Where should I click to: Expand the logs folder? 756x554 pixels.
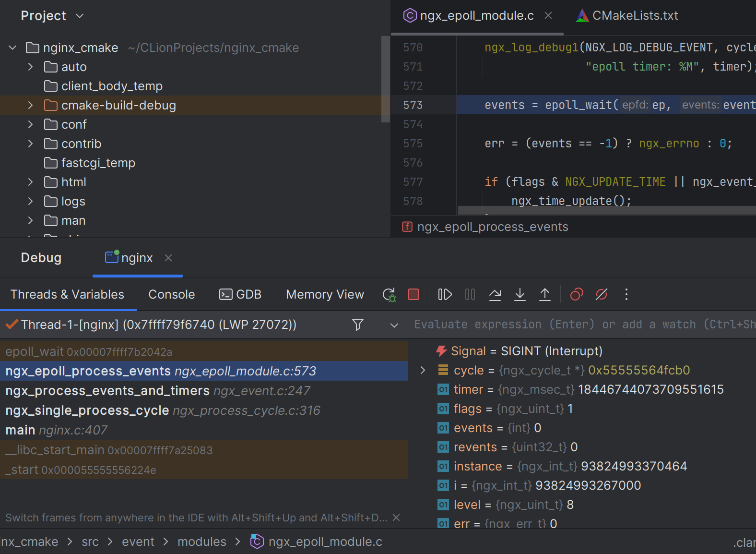[x=31, y=201]
